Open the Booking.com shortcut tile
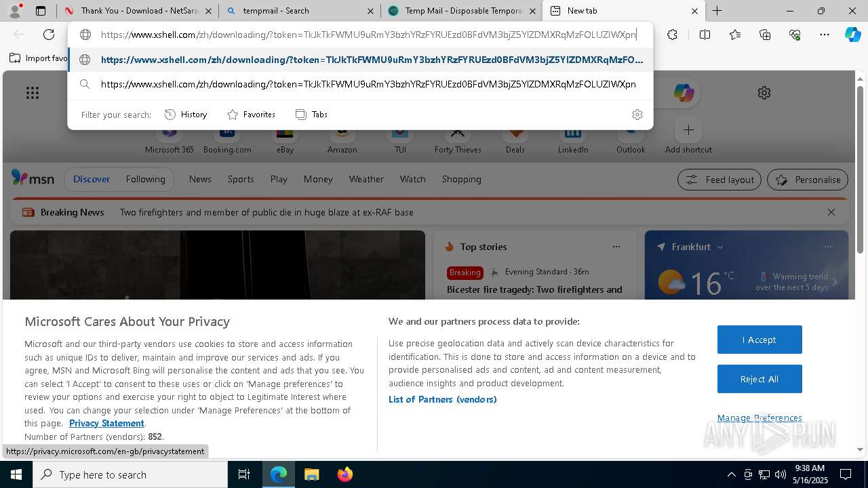This screenshot has width=868, height=488. pyautogui.click(x=227, y=138)
